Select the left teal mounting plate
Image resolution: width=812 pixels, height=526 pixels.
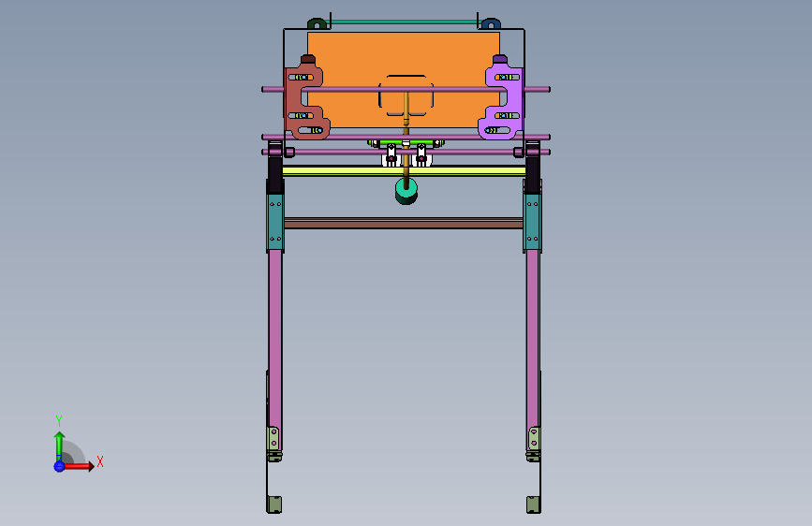275,223
